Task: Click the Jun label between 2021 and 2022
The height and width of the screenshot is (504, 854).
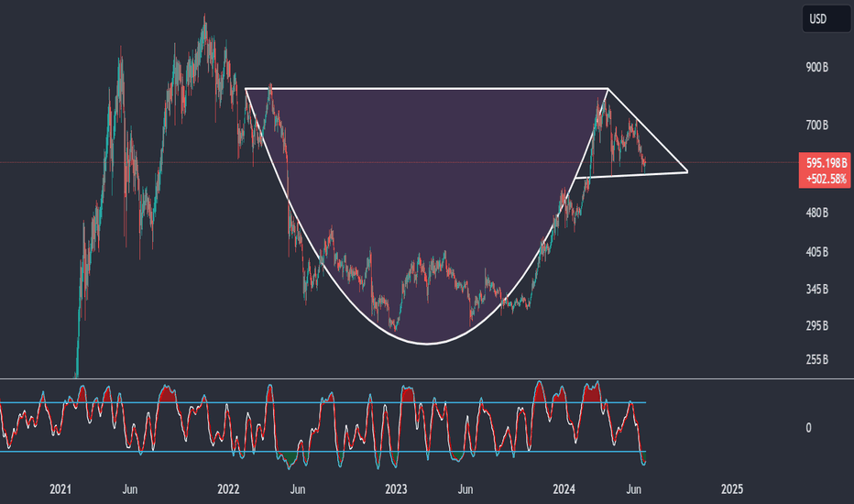Action: point(129,488)
